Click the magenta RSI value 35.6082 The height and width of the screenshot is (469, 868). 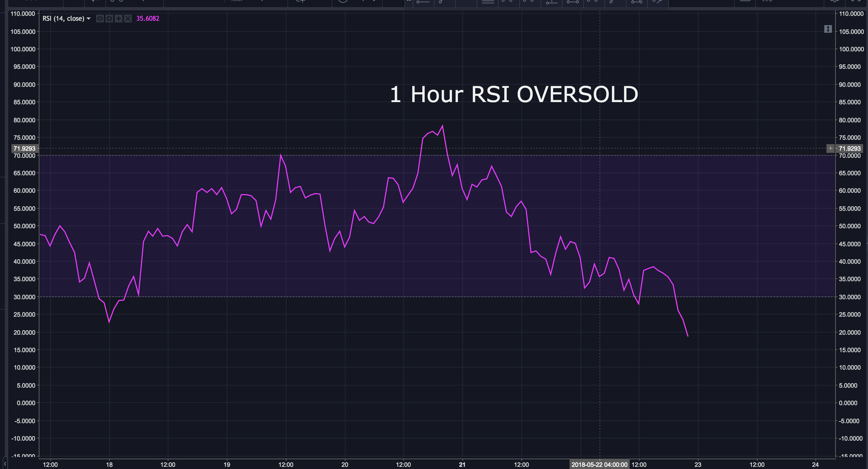pyautogui.click(x=148, y=19)
